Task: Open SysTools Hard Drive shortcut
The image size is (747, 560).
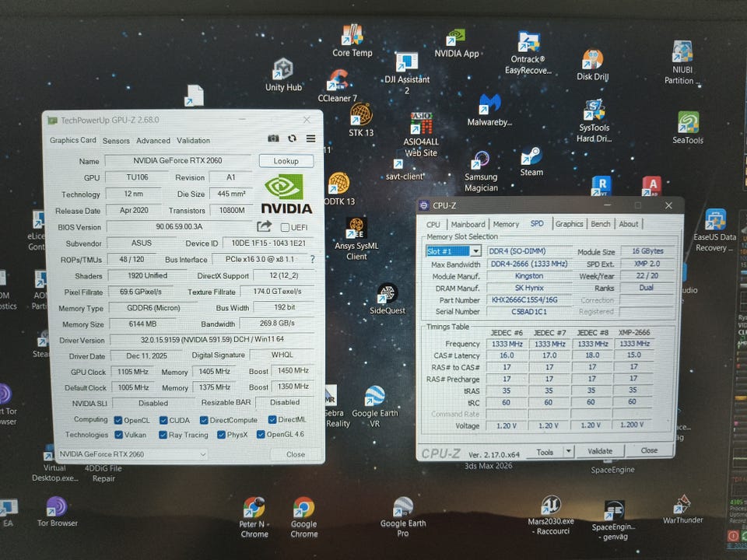Action: click(x=594, y=121)
